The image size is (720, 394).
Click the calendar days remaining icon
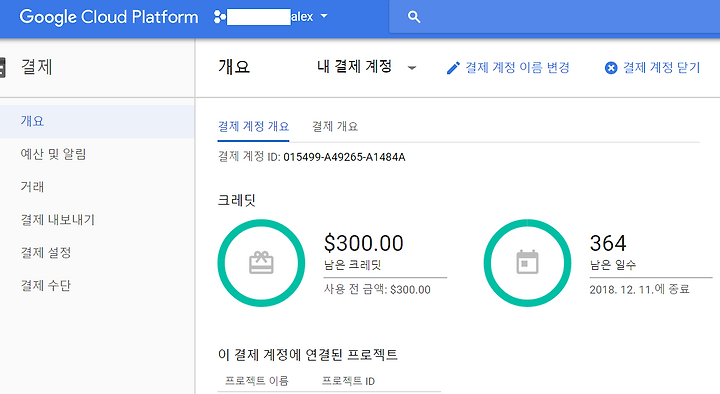(x=528, y=262)
